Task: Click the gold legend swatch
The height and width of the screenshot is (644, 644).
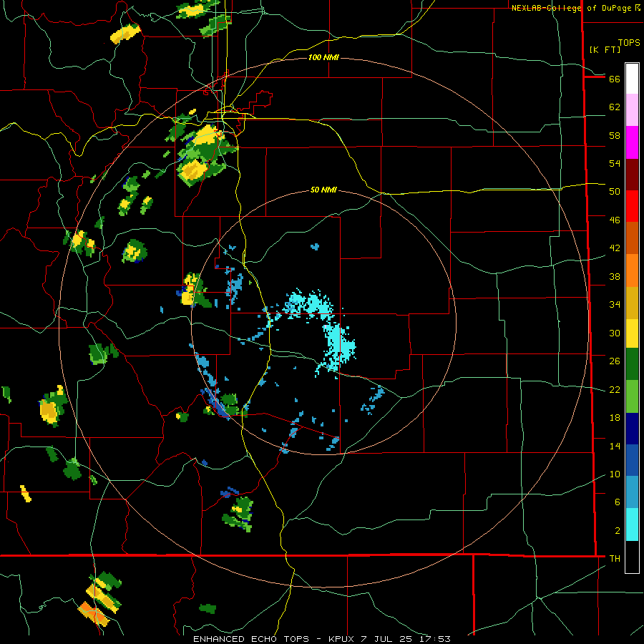Action: point(632,303)
